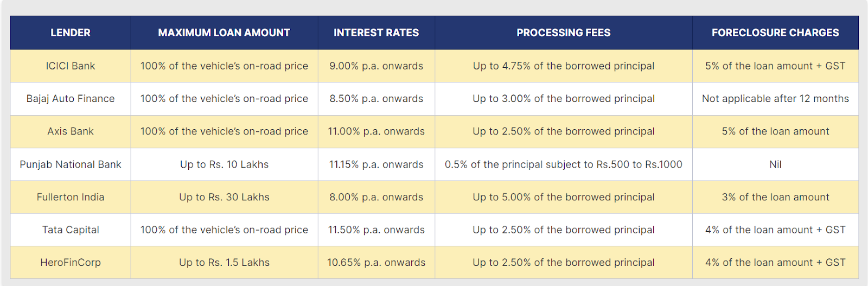868x286 pixels.
Task: Select the Axis Bank row label
Action: click(x=71, y=131)
